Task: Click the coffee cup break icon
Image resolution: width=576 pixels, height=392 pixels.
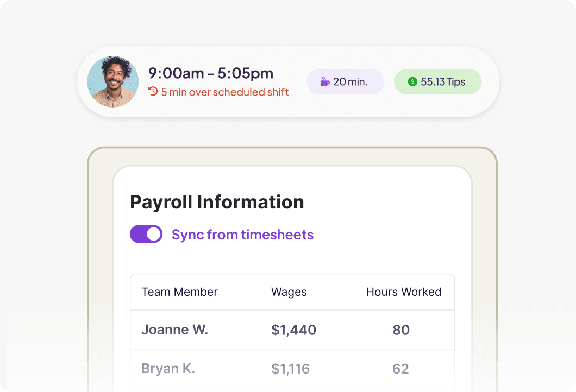Action: [325, 81]
